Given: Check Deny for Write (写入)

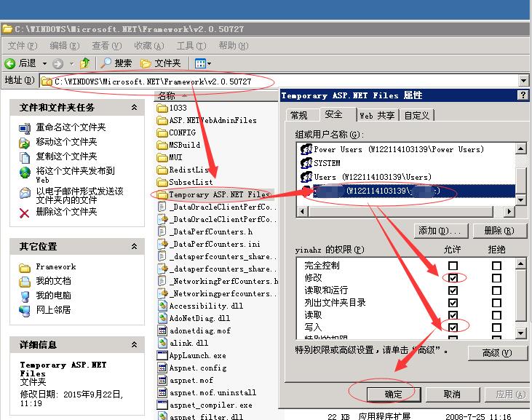Looking at the screenshot, I should click(496, 328).
